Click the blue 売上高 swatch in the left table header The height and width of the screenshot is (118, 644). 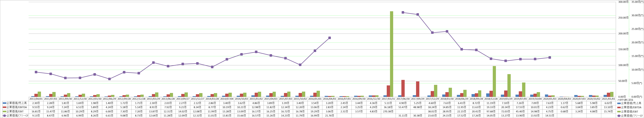click(x=4, y=103)
